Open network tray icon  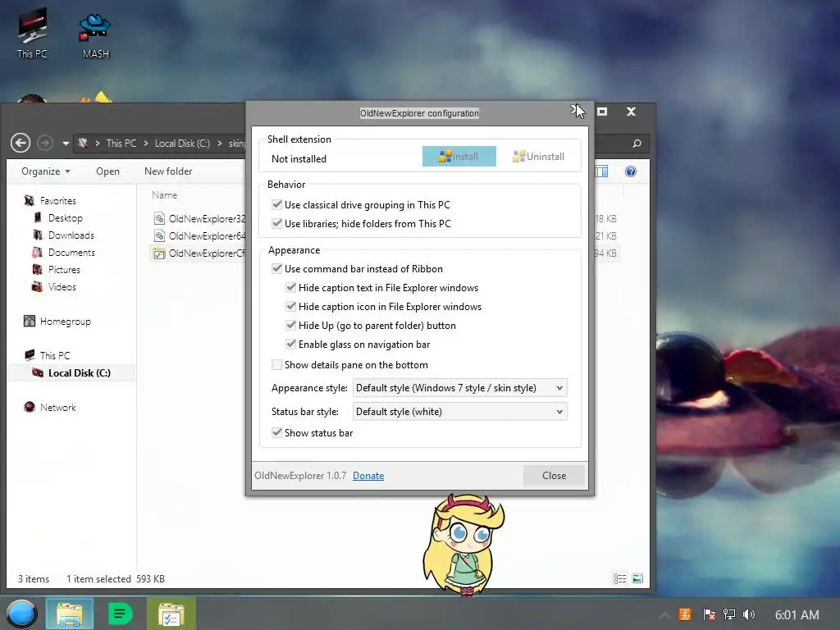(x=729, y=614)
